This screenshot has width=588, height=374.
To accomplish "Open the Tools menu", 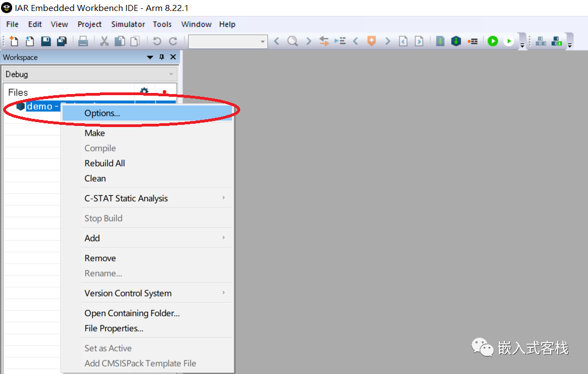I will coord(162,24).
